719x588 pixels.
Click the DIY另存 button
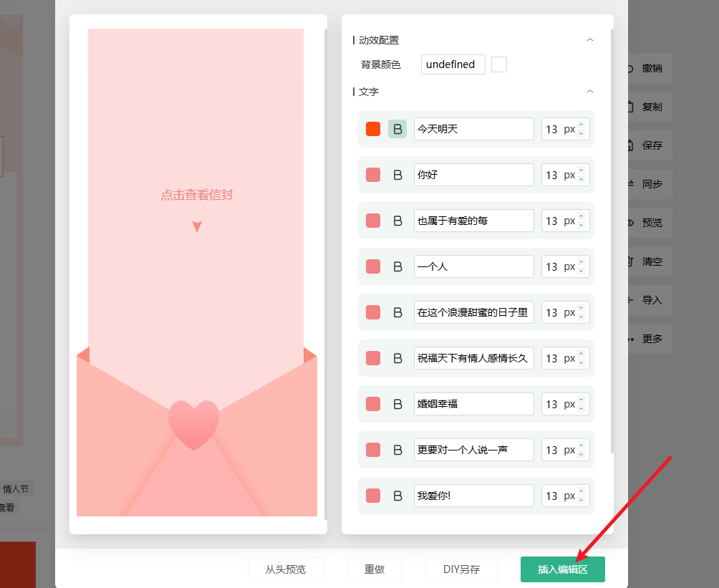point(461,569)
